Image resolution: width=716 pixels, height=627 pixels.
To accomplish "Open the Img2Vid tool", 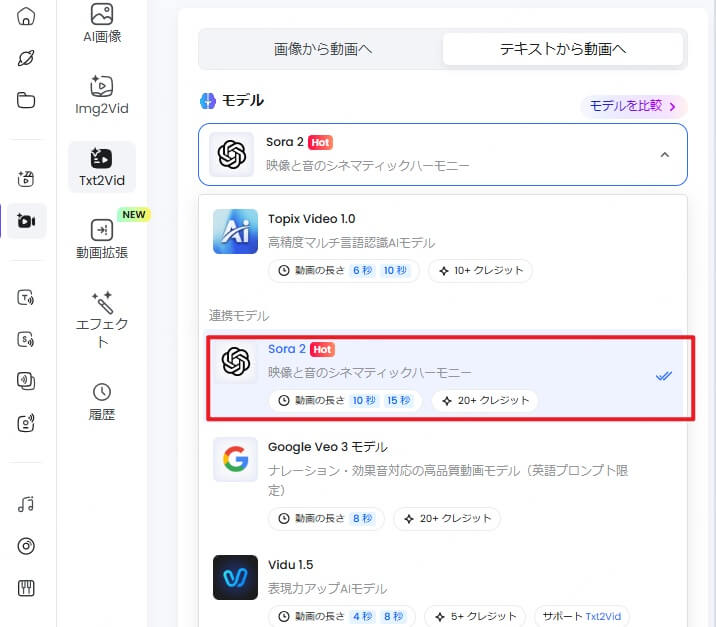I will click(102, 95).
